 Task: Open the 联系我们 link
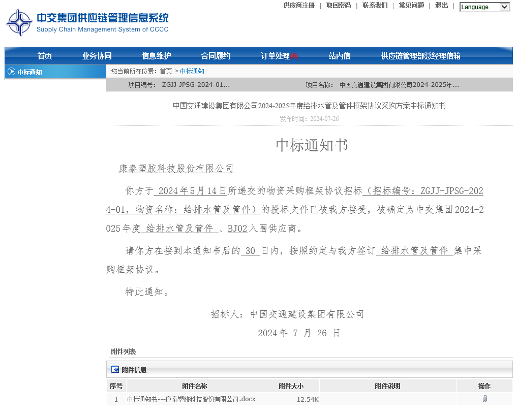[x=375, y=6]
